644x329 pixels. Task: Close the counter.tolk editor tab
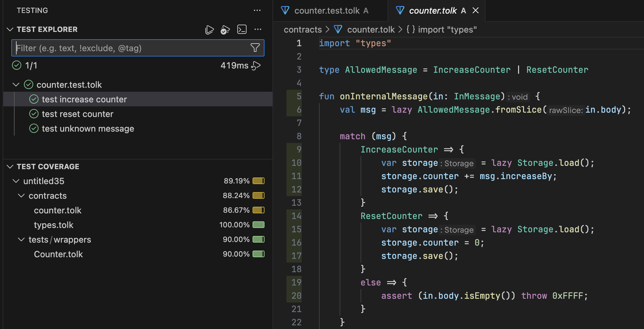pyautogui.click(x=476, y=11)
